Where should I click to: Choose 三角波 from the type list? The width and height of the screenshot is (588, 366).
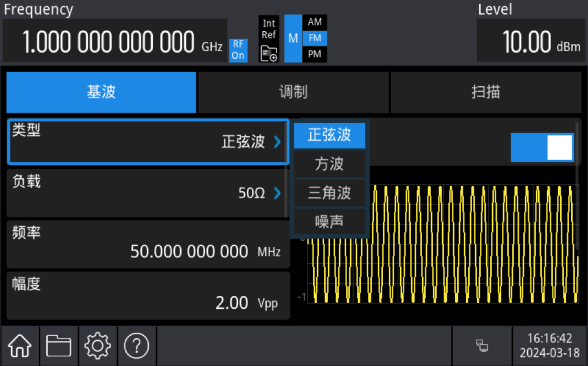click(330, 193)
